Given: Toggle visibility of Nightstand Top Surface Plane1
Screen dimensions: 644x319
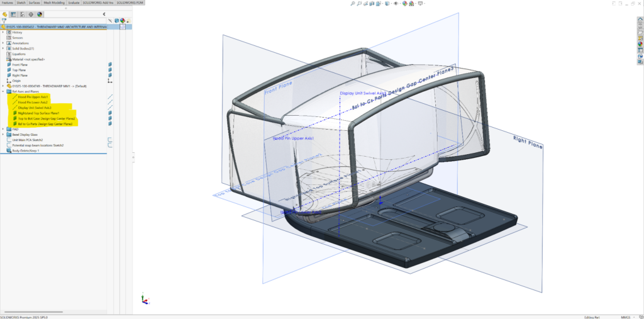Looking at the screenshot, I should 110,113.
